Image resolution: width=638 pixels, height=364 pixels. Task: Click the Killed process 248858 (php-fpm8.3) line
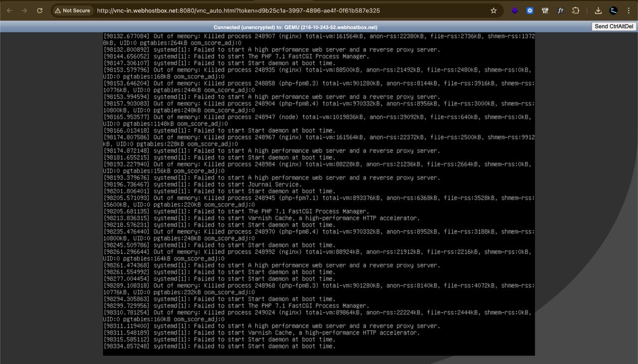[x=319, y=87]
